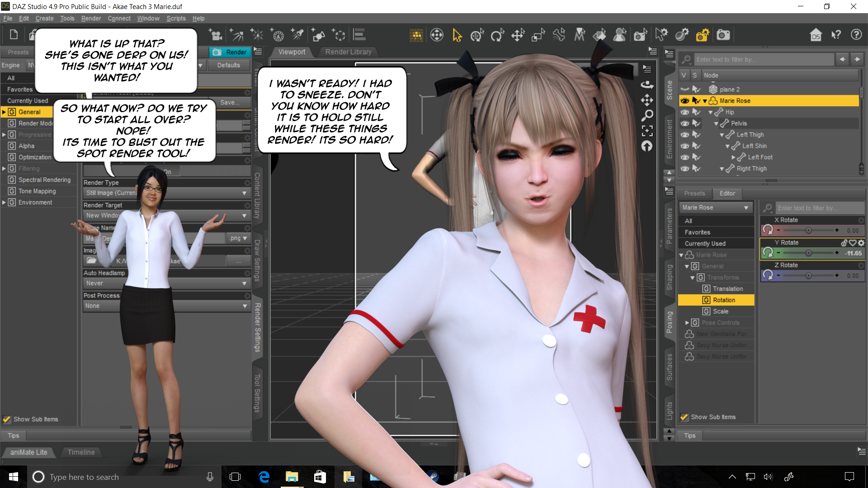Click the Help question mark icon
The width and height of the screenshot is (868, 488).
(x=856, y=35)
